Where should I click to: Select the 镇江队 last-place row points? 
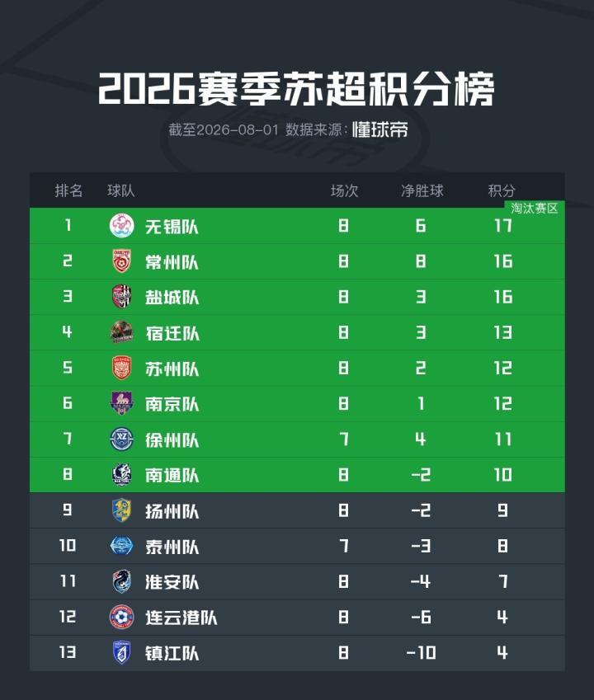(502, 653)
